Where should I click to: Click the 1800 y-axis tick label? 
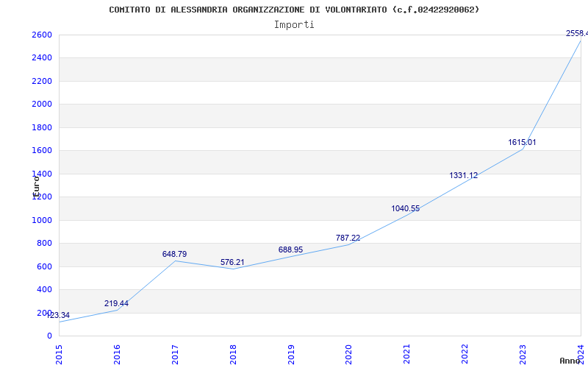(42, 127)
